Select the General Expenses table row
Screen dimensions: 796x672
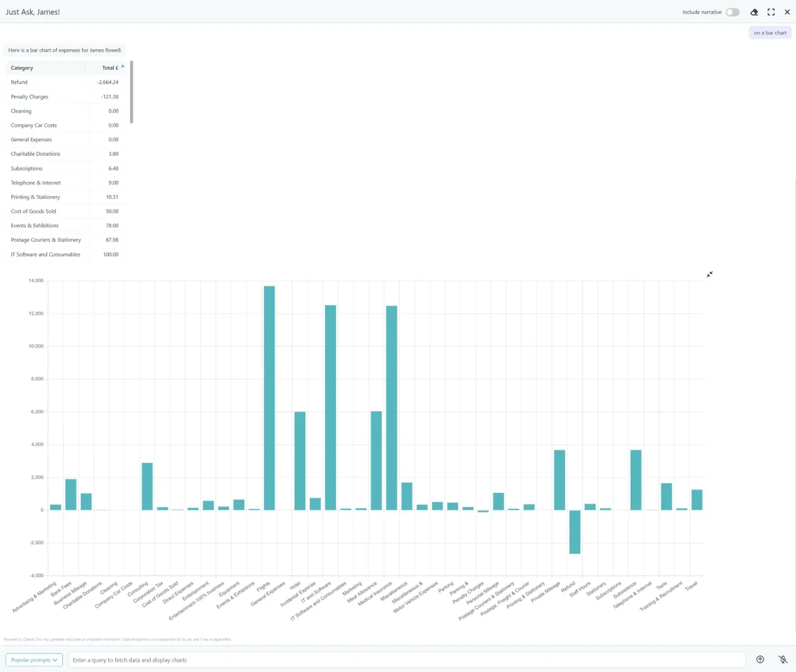tap(66, 139)
